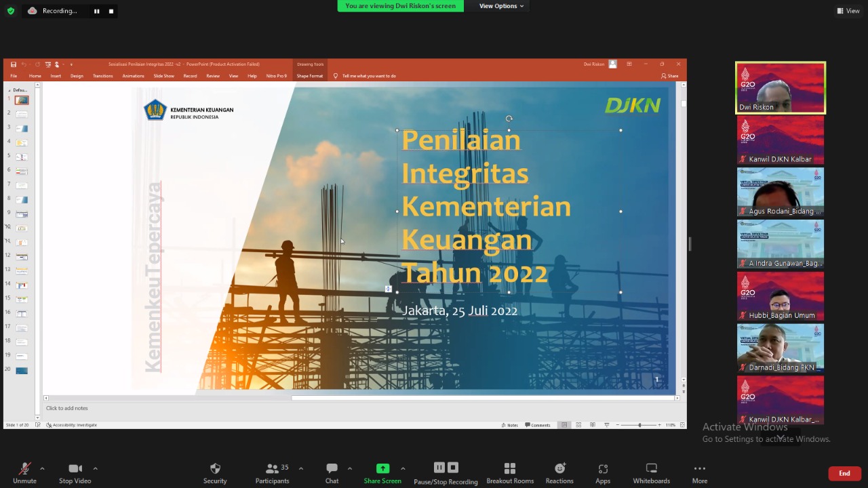Adjust the zoom slider handle
868x488 pixels.
coord(639,425)
